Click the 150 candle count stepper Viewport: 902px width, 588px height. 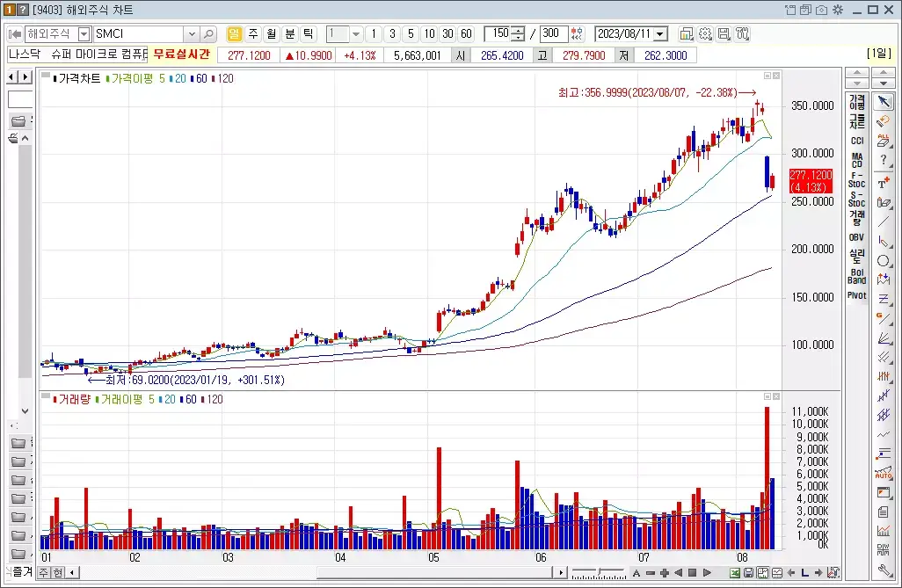point(519,34)
